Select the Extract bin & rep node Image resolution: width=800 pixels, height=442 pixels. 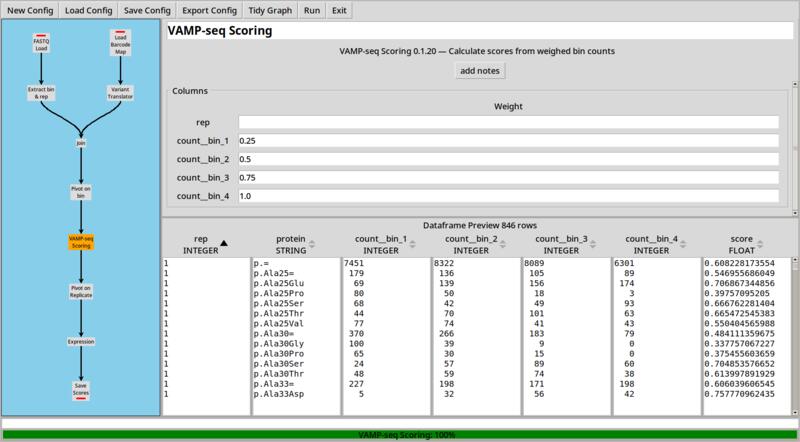coord(41,92)
